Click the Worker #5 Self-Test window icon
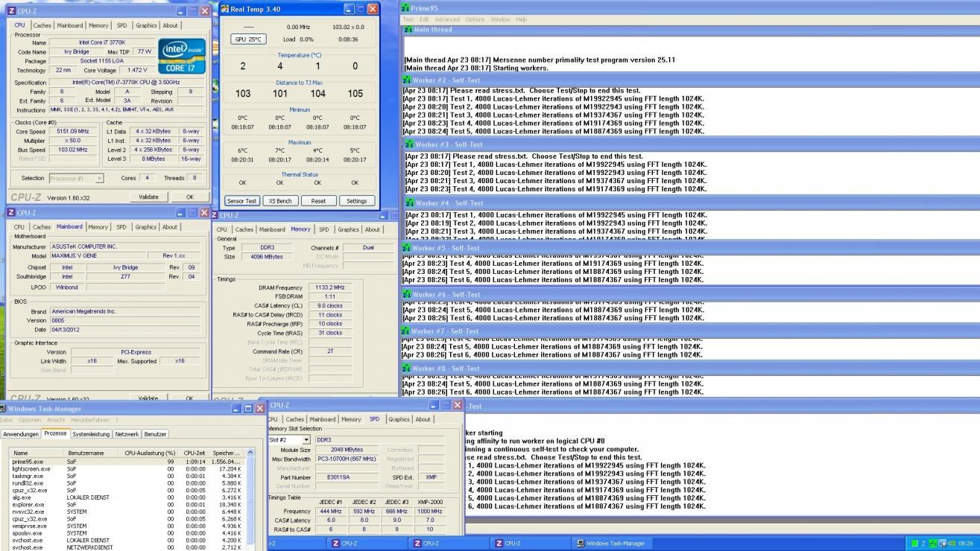The image size is (980, 551). coord(406,248)
